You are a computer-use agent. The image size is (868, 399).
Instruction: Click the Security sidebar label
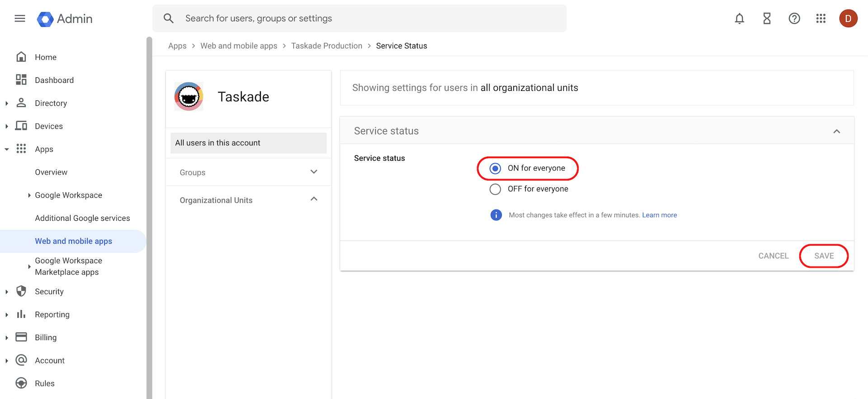coord(49,292)
